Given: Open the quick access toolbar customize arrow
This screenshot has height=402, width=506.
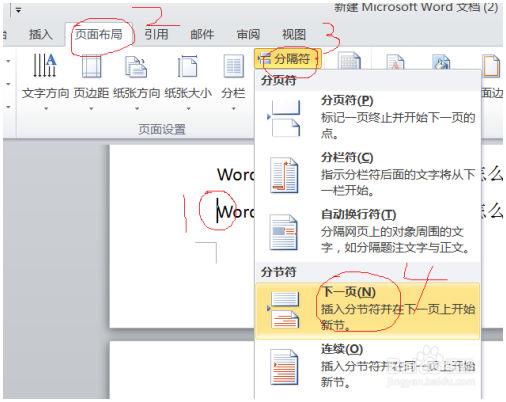Looking at the screenshot, I should 18,10.
